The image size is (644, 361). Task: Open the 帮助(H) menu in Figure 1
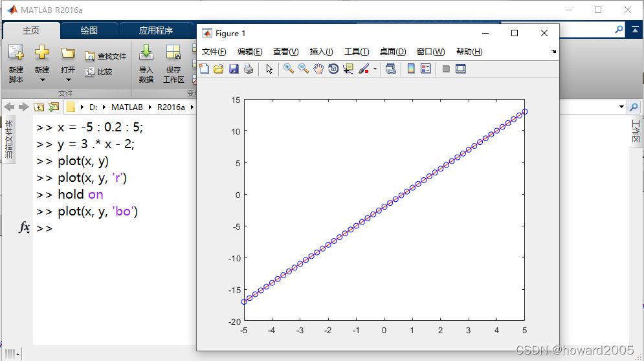(469, 52)
